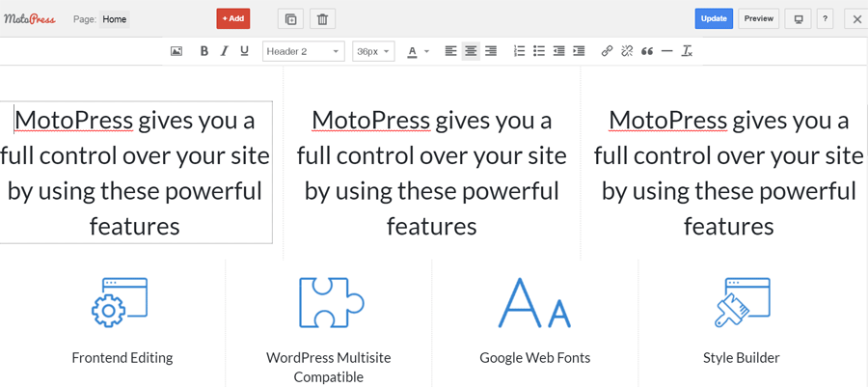Open the Header 2 format dropdown
Screen dimensions: 868x387
click(303, 51)
